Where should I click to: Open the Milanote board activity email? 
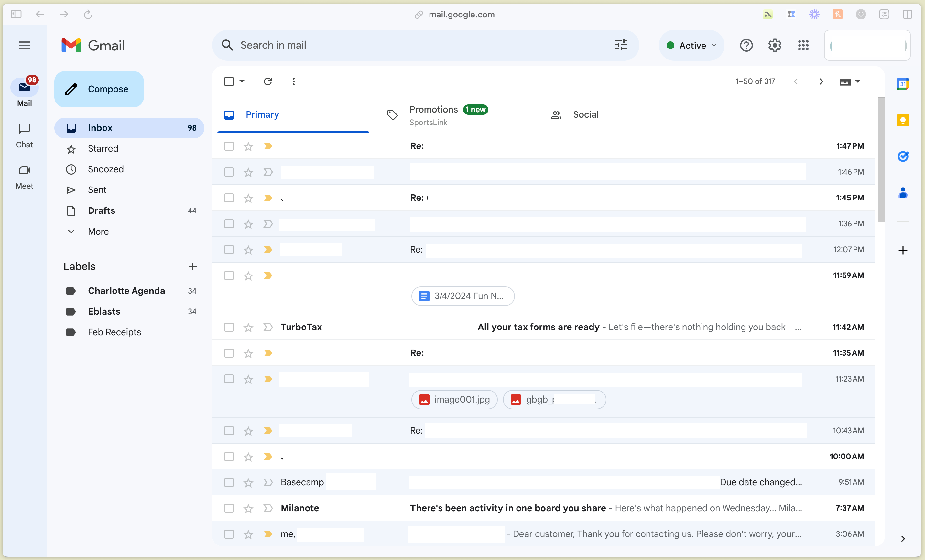543,508
